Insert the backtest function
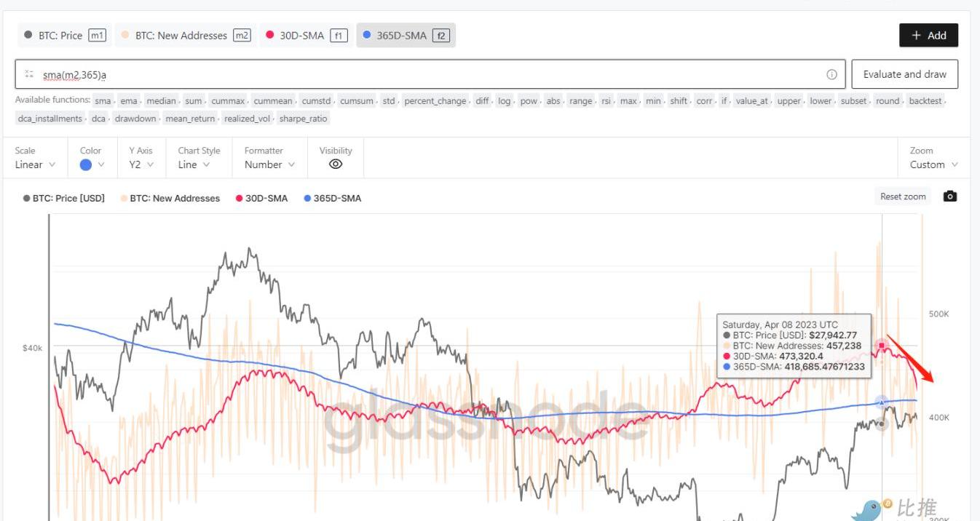This screenshot has width=980, height=521. pyautogui.click(x=925, y=101)
